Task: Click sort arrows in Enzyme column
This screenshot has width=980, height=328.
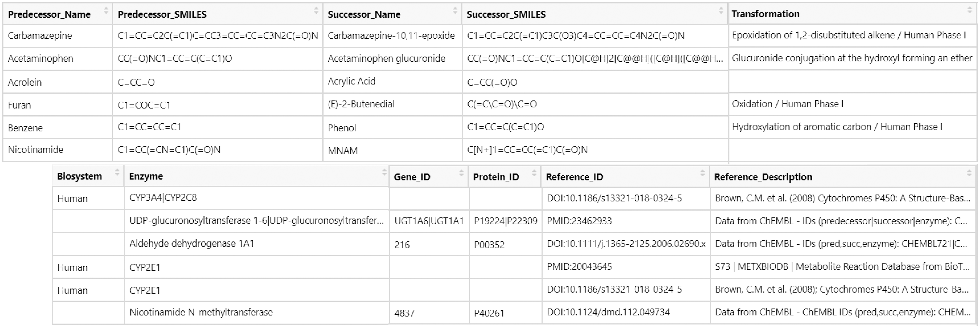Action: click(384, 173)
